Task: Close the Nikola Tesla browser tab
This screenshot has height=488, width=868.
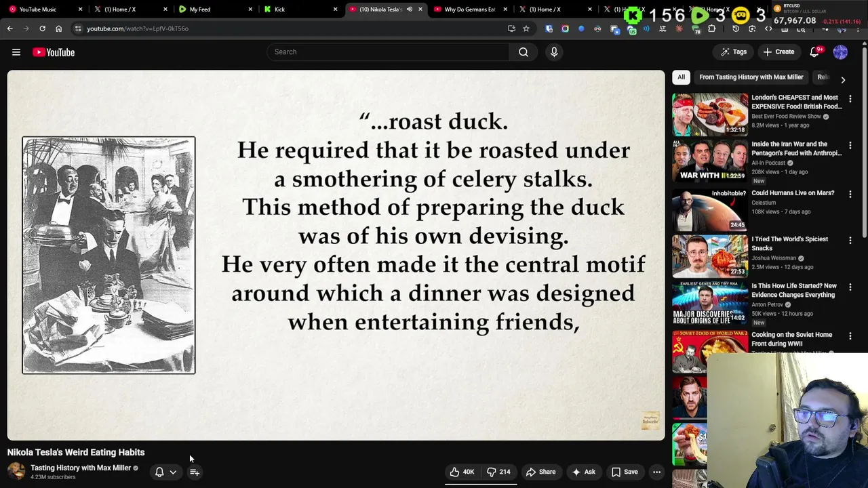Action: (x=420, y=9)
